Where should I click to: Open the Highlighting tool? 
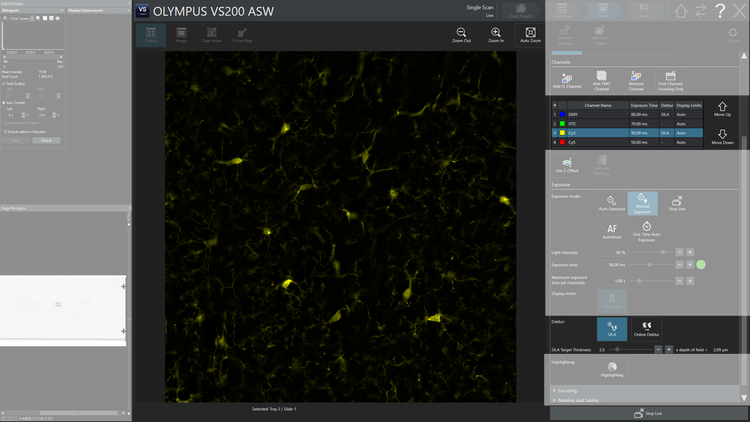pos(612,367)
